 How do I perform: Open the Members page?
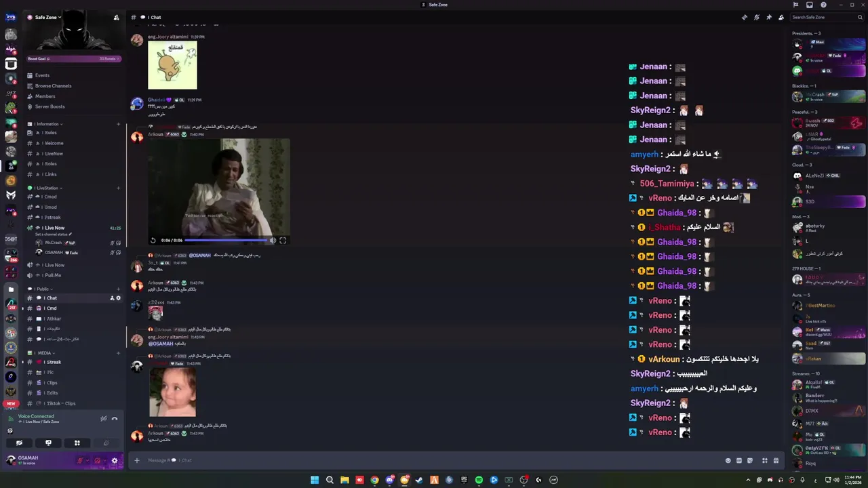pyautogui.click(x=73, y=96)
